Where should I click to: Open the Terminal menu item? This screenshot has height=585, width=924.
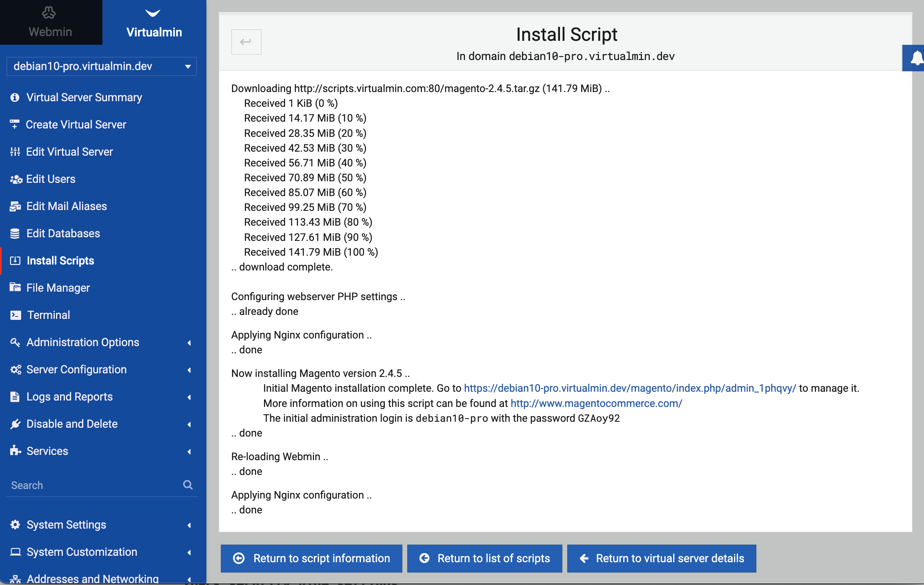point(48,315)
